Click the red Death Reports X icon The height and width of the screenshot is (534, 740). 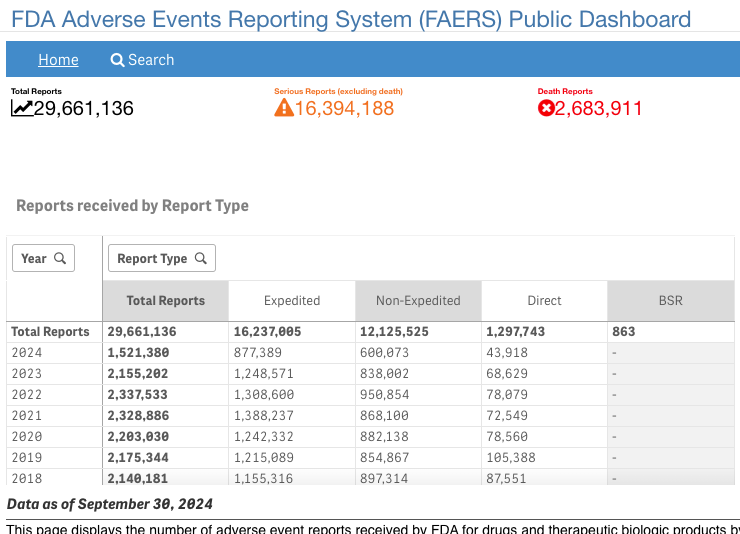tap(546, 108)
